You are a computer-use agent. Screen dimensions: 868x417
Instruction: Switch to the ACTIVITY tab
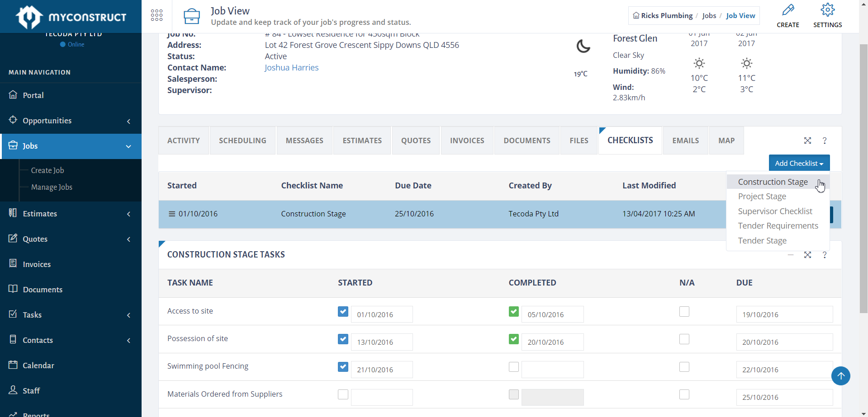point(184,141)
